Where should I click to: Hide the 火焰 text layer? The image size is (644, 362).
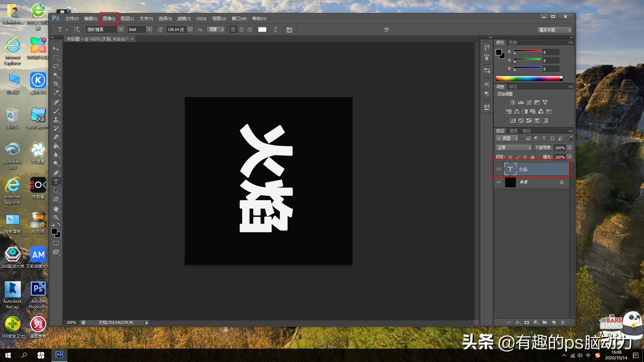(x=499, y=169)
